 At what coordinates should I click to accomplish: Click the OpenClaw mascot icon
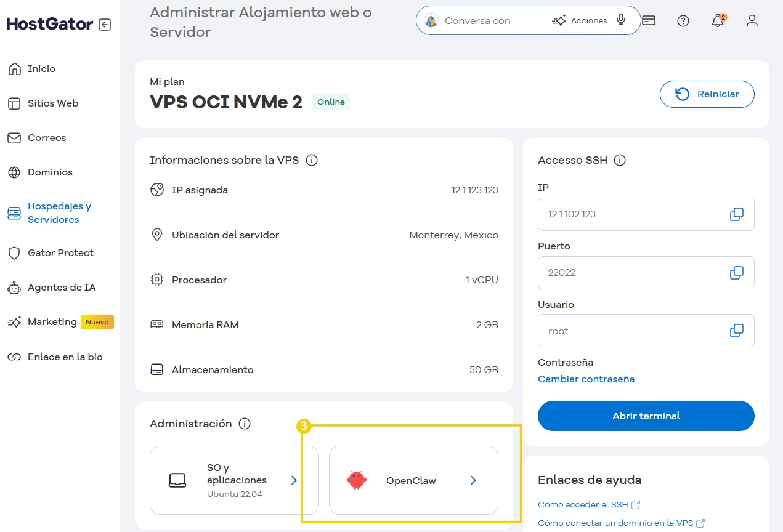(x=357, y=480)
